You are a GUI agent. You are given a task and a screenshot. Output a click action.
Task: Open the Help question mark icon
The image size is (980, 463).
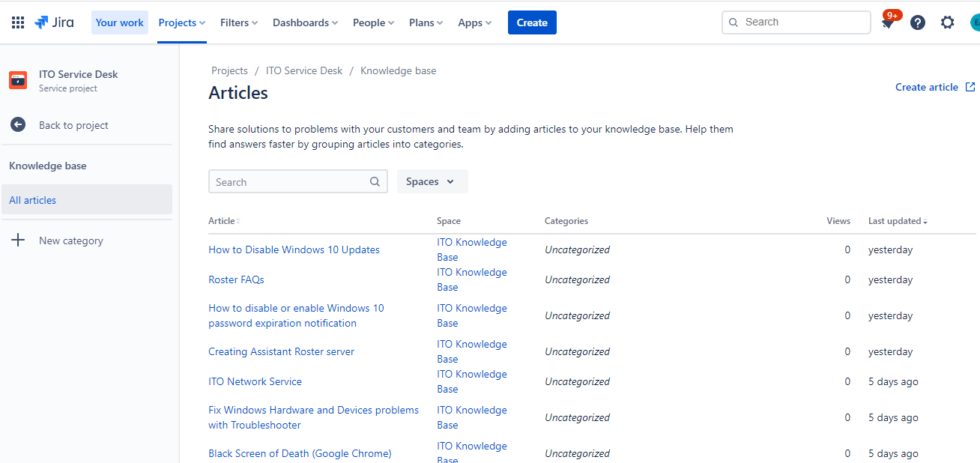[x=918, y=22]
